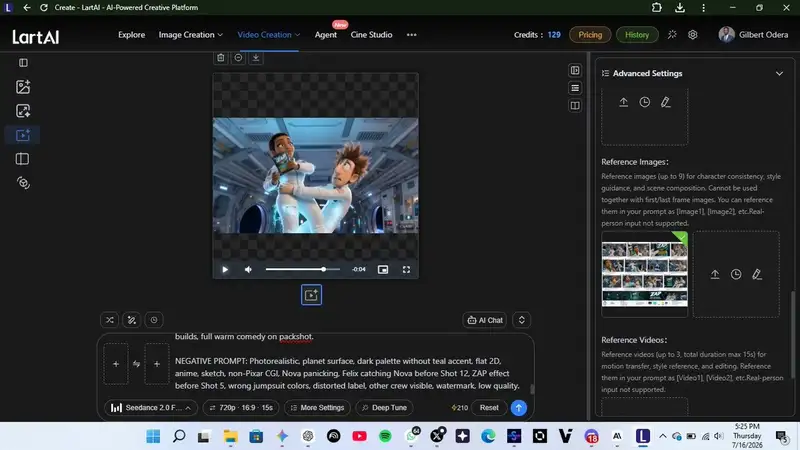Screen dimensions: 800x450
Task: Open the Seedance 2.0 model dropdown
Action: [x=151, y=408]
